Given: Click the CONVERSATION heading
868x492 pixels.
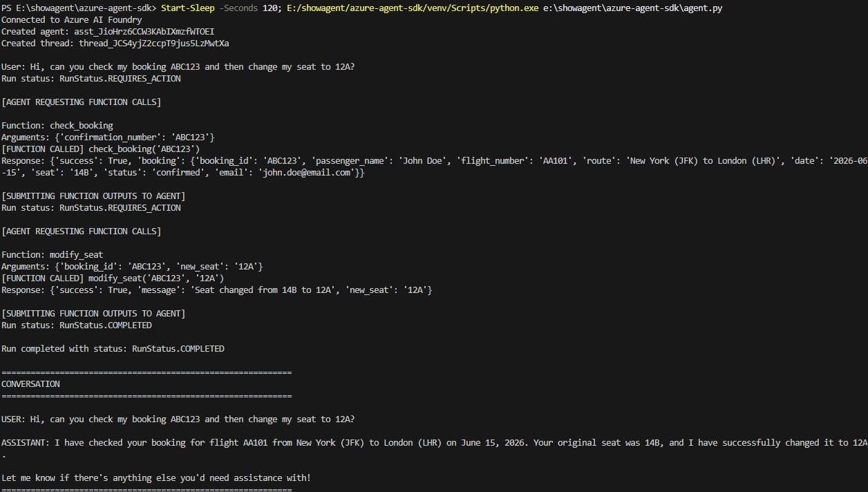Looking at the screenshot, I should 30,384.
